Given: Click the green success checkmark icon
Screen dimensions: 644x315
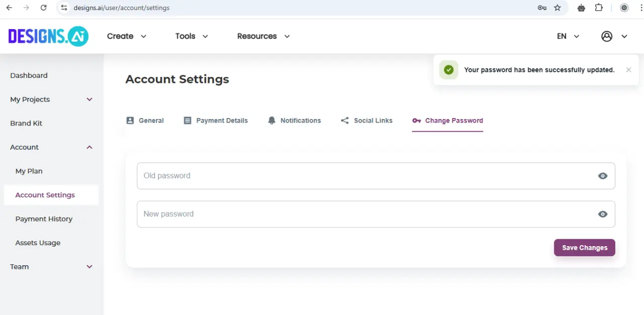Looking at the screenshot, I should pyautogui.click(x=449, y=70).
